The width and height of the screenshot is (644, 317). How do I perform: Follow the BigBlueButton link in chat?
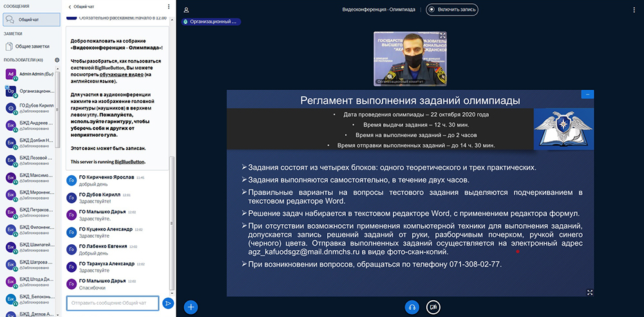click(x=129, y=162)
